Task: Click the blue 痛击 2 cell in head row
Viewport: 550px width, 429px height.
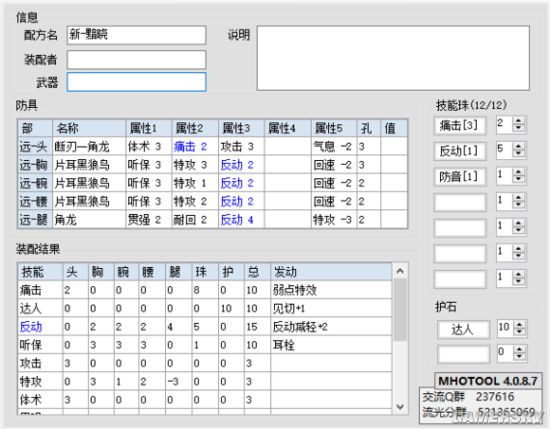Action: click(195, 147)
